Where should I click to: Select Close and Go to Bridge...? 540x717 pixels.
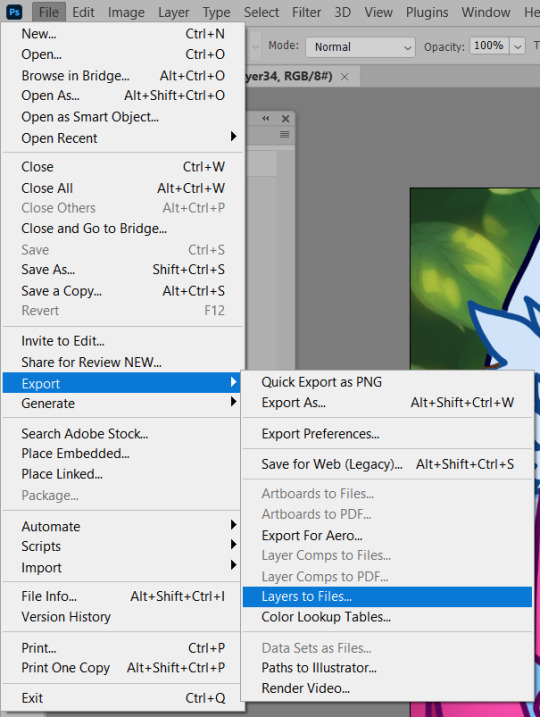pos(123,228)
